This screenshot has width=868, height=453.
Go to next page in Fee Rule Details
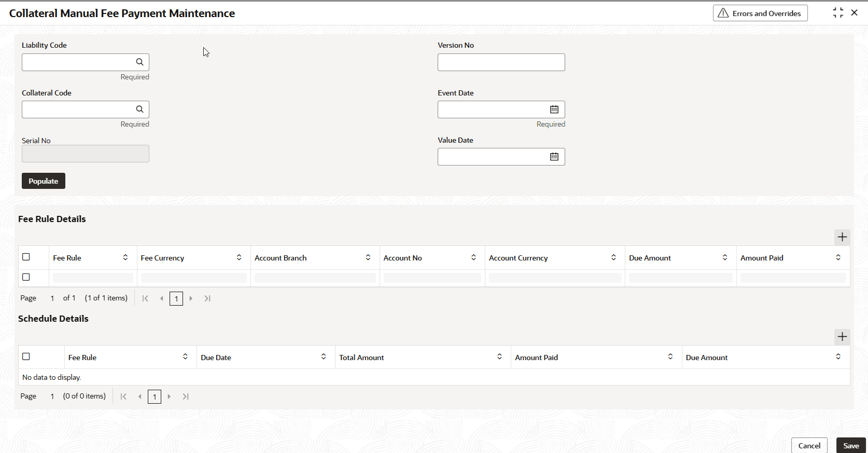[x=191, y=298]
